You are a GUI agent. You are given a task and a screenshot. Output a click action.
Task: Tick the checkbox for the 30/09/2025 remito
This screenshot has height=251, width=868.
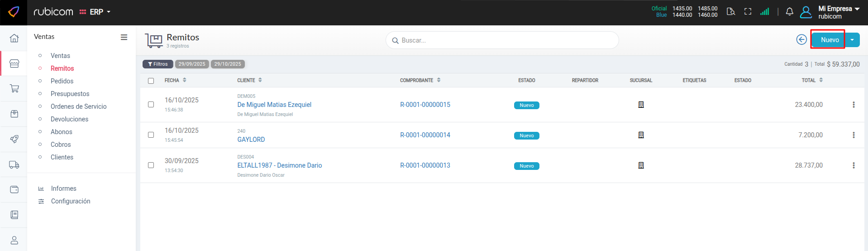(x=151, y=165)
